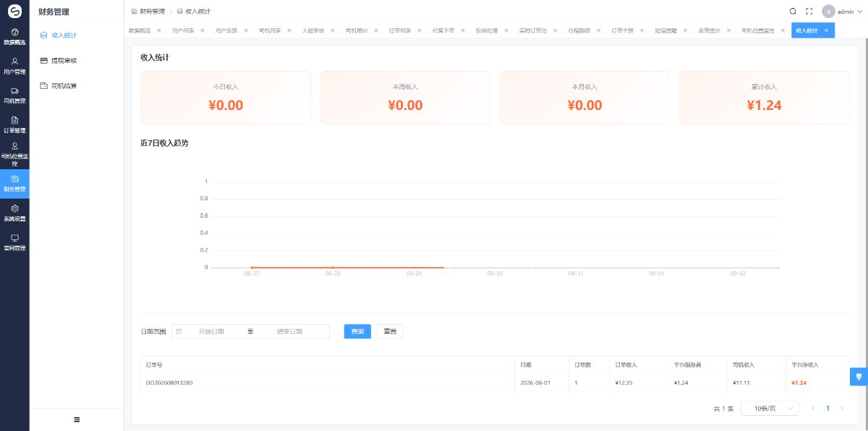Open 系统设置 in the dark sidebar
The image size is (868, 431).
coord(14,213)
